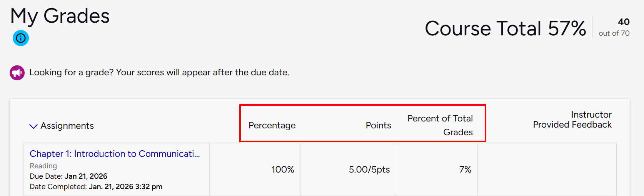Click the My Grades heading

pyautogui.click(x=60, y=16)
